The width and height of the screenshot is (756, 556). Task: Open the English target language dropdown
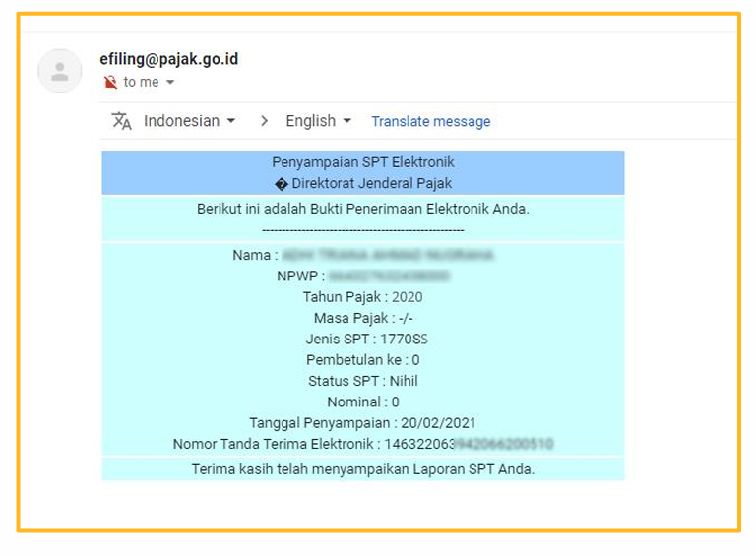click(x=318, y=121)
